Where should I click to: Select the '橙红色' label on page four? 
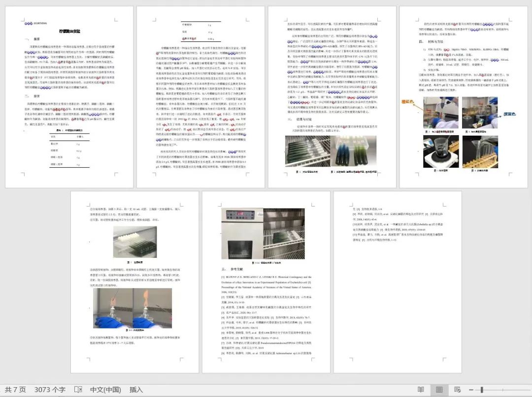[x=407, y=102]
